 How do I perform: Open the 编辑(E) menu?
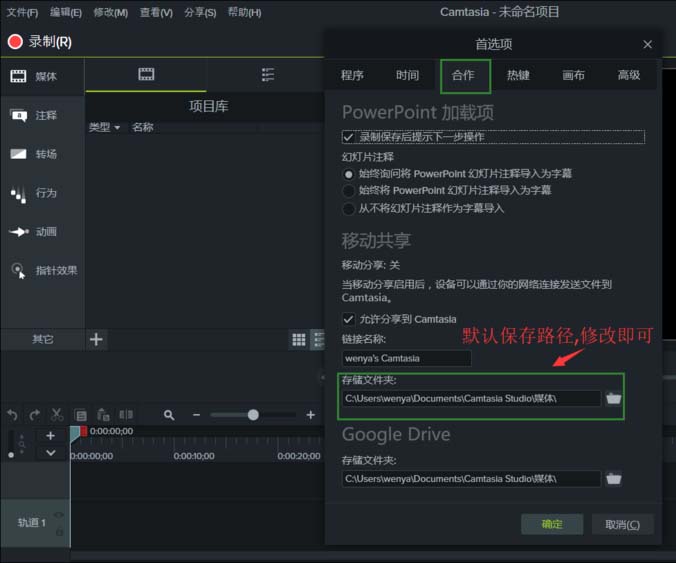pos(66,13)
